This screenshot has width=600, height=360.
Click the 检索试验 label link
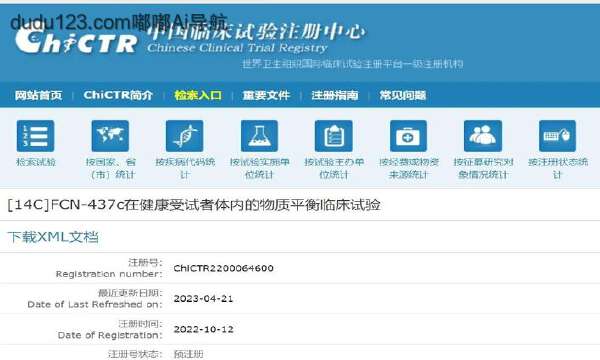pos(36,162)
